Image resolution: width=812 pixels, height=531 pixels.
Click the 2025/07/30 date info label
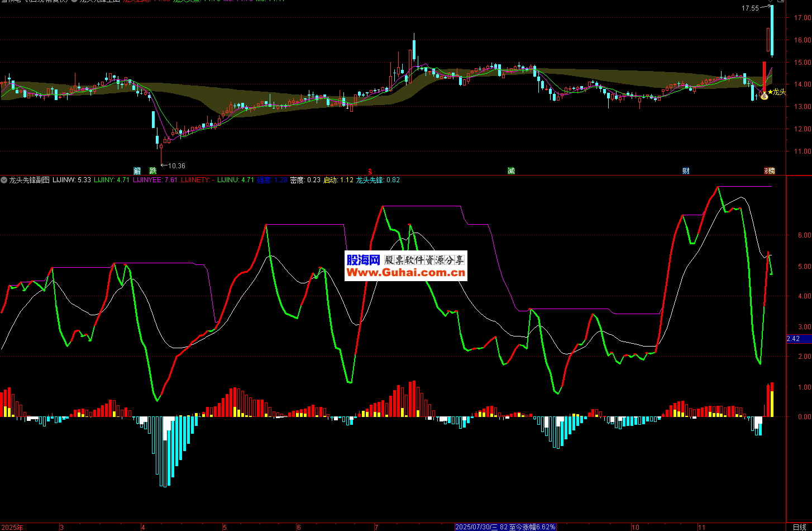click(505, 527)
